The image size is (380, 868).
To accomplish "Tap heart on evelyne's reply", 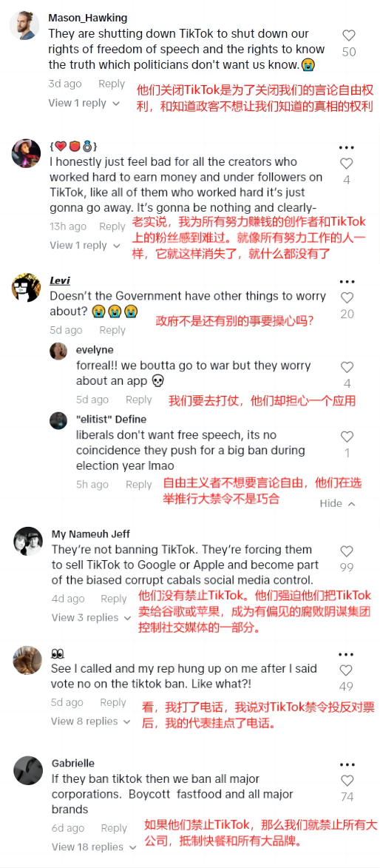I will [x=347, y=367].
